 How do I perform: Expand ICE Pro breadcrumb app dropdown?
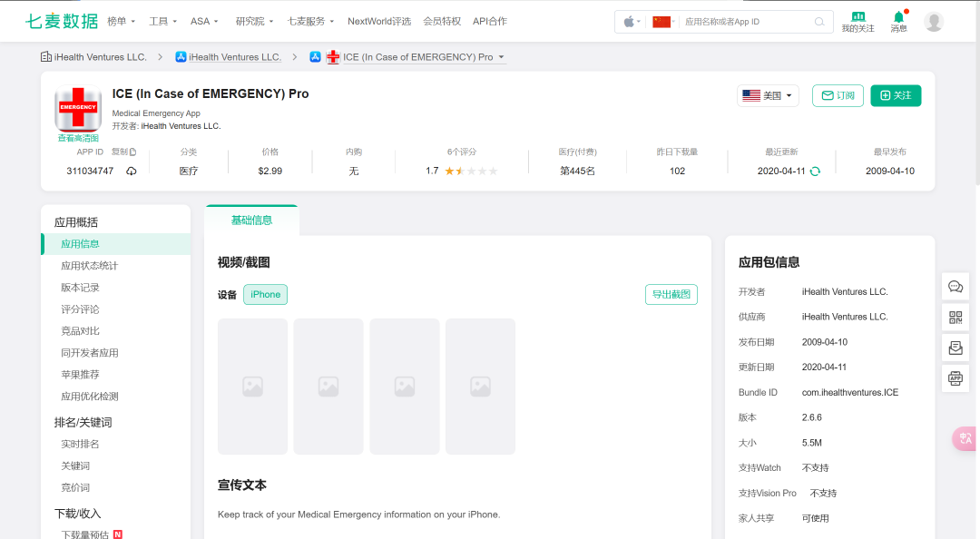(x=501, y=57)
